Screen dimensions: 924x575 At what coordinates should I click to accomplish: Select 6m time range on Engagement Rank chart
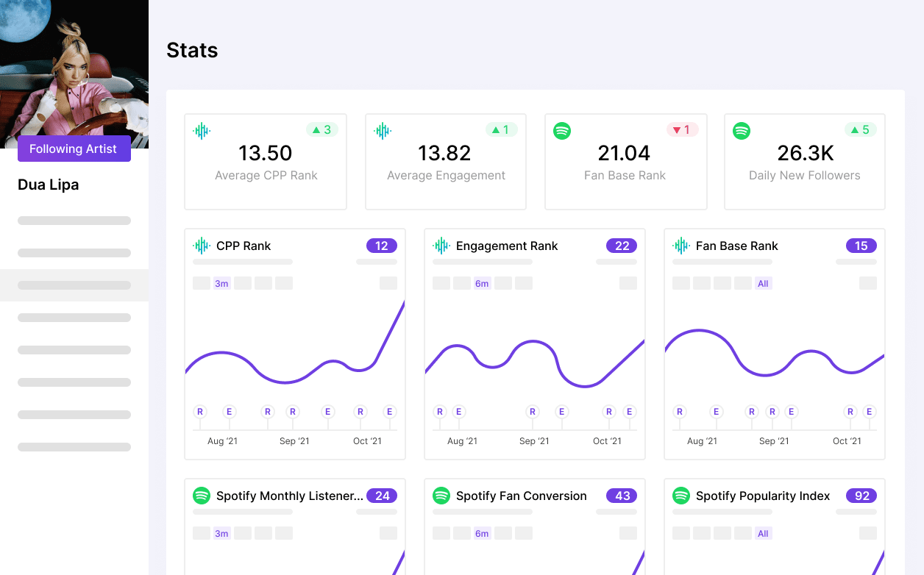pyautogui.click(x=482, y=283)
